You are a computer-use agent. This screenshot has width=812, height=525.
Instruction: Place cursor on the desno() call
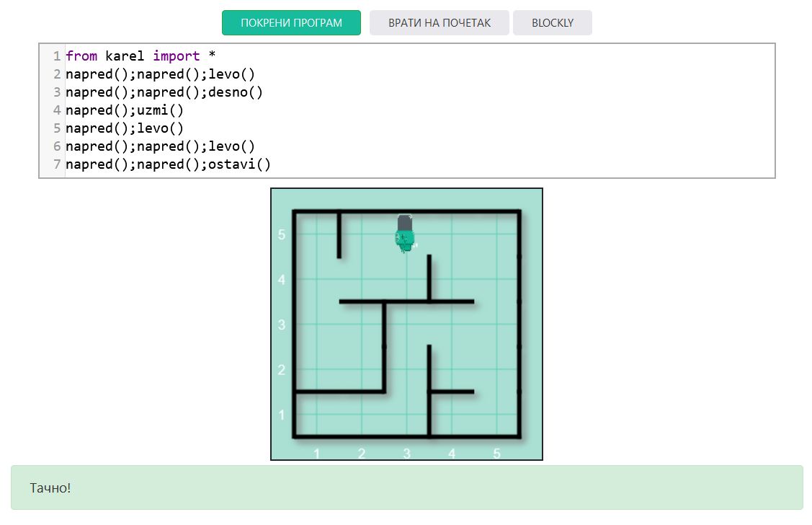(x=236, y=92)
